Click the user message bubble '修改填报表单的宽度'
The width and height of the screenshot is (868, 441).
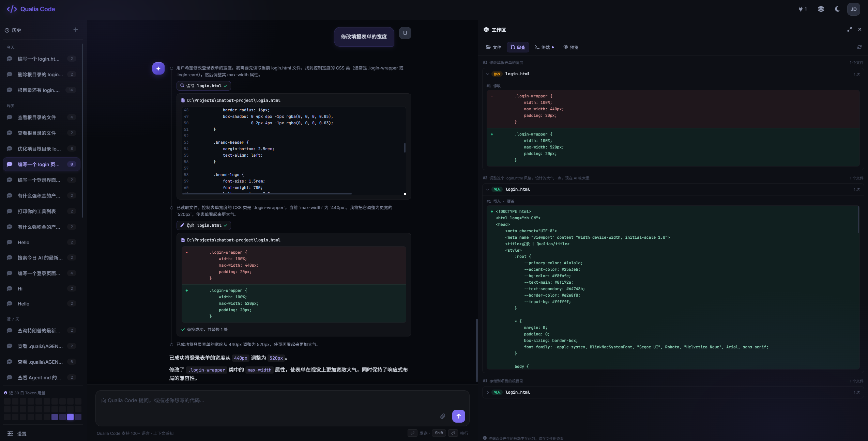[364, 36]
